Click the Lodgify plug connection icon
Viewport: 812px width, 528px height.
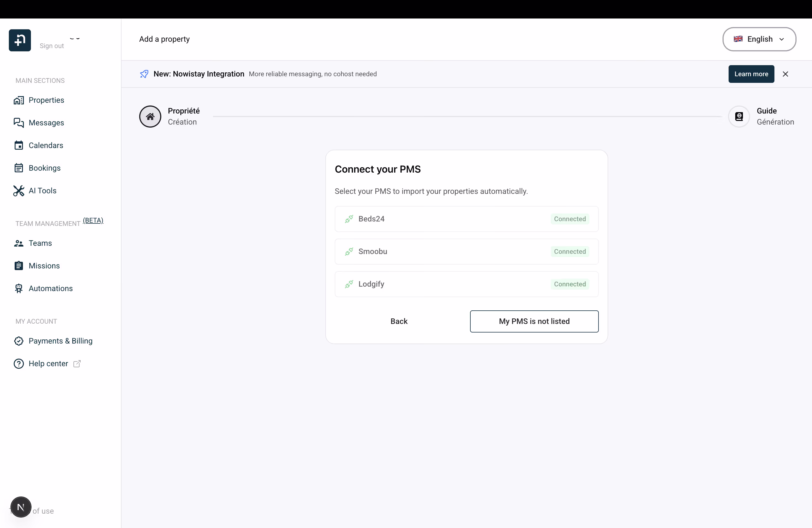coord(349,284)
